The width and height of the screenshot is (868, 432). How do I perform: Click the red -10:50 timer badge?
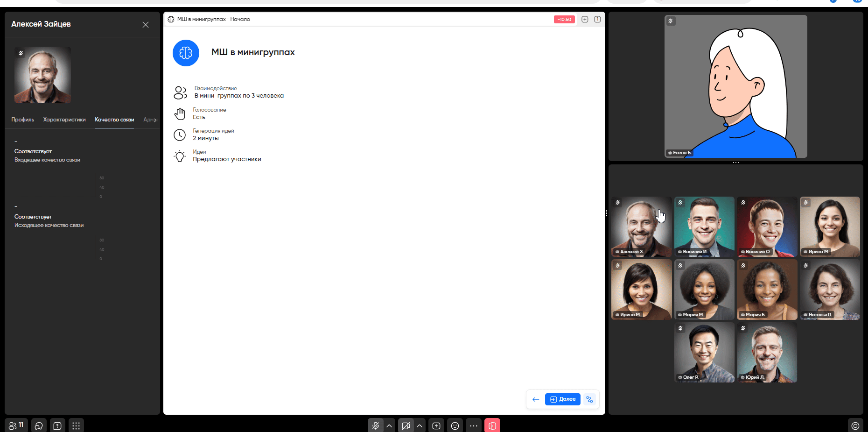pos(564,19)
